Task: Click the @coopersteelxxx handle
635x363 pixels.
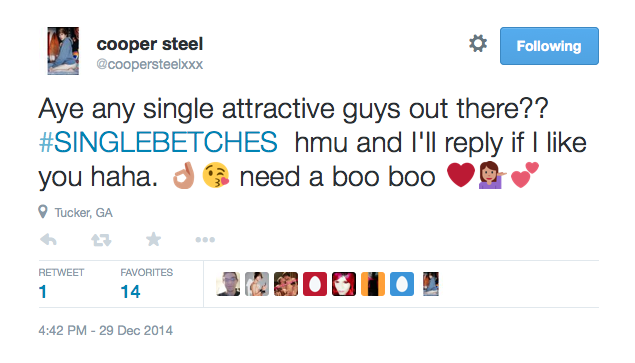Action: tap(149, 64)
